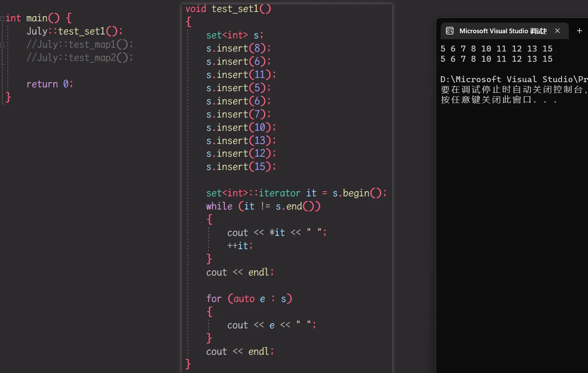Screen dimensions: 588x373
Task: Click the 's.insert(7);' line
Action: pos(238,115)
